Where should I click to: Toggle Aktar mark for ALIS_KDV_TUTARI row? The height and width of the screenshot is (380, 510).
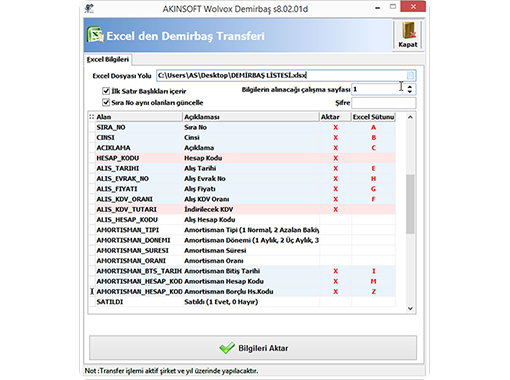335,209
